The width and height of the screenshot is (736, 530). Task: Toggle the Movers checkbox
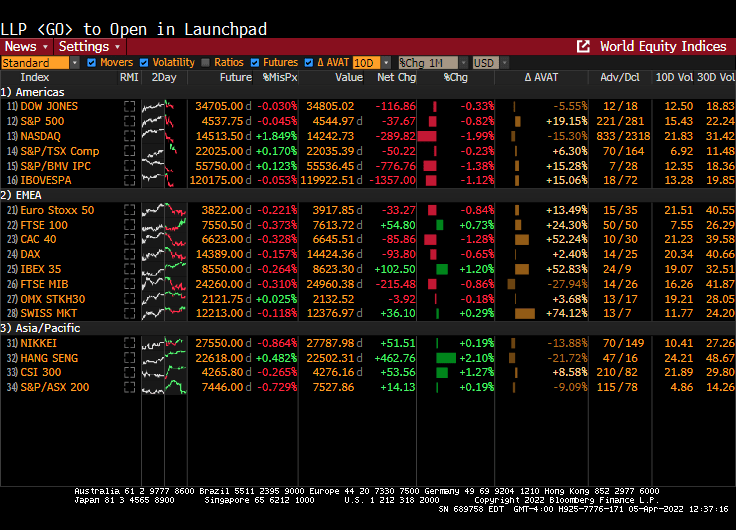coord(92,63)
